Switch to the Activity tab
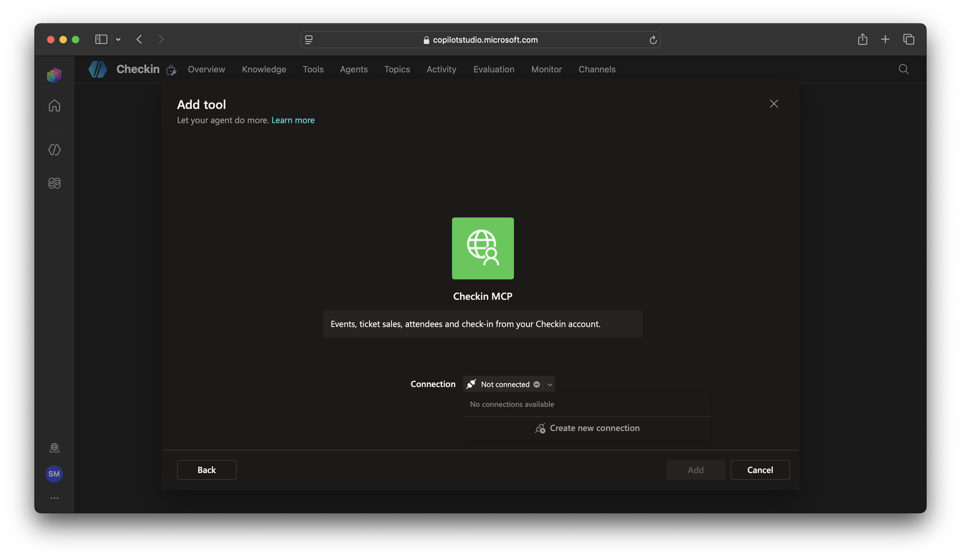The width and height of the screenshot is (961, 560). [441, 69]
